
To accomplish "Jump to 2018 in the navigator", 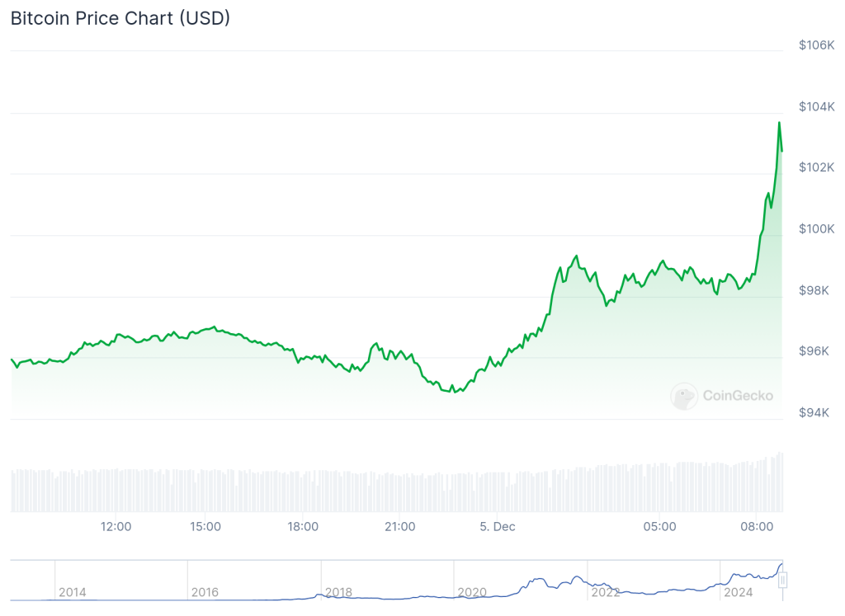I will [x=338, y=592].
